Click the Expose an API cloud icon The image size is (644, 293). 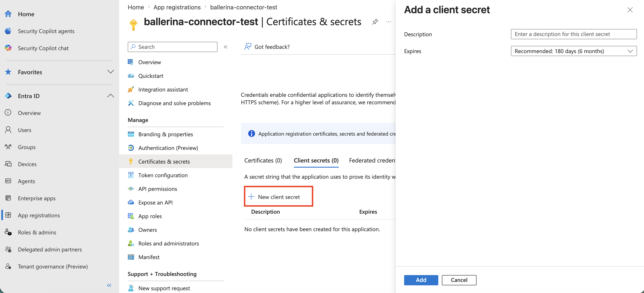(x=131, y=202)
